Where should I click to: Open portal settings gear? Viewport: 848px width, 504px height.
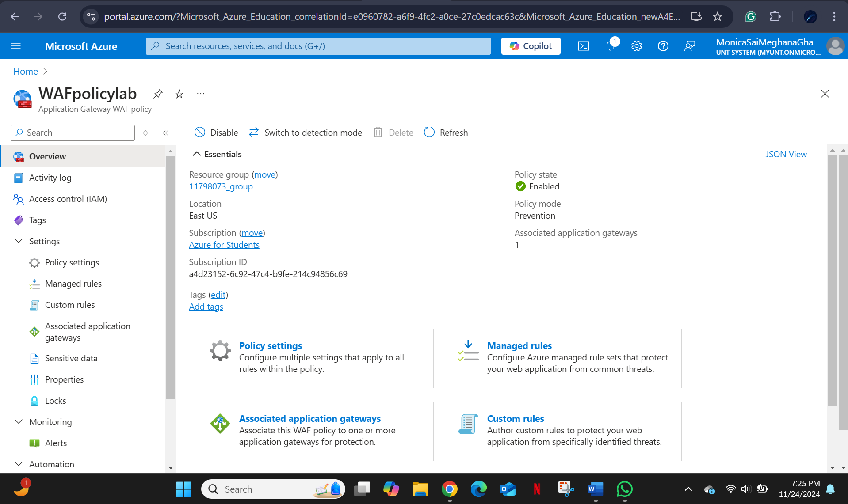coord(637,46)
